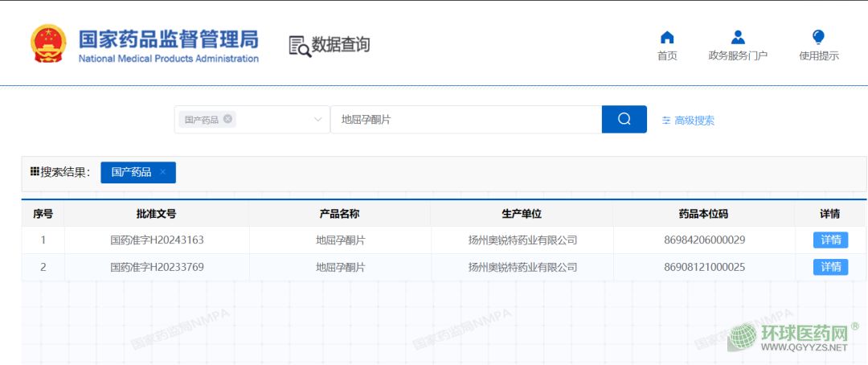Close the blue 国产药品 result filter tab
Viewport: 868px width, 365px height.
162,172
